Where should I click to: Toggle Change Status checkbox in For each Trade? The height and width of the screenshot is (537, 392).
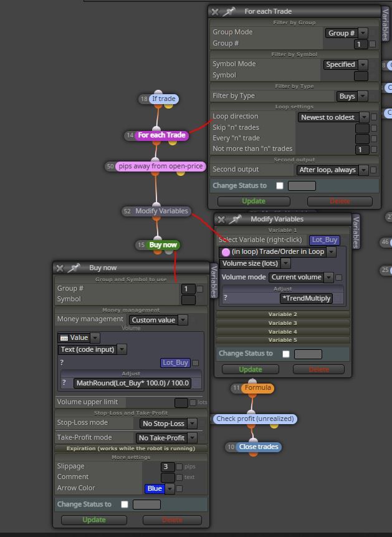[280, 186]
